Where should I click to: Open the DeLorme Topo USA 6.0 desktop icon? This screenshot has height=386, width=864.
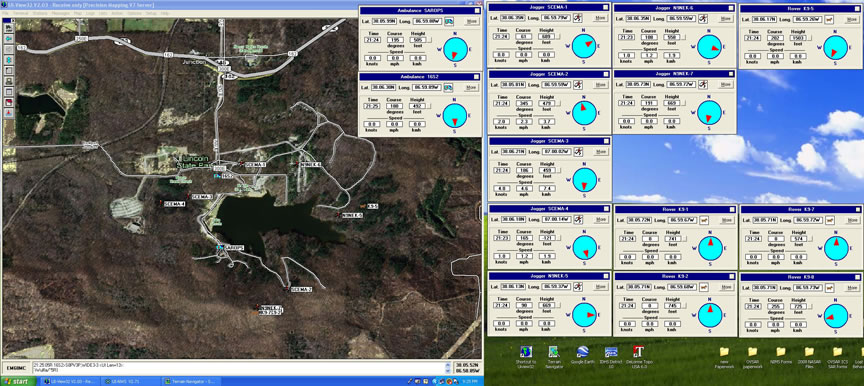(639, 358)
